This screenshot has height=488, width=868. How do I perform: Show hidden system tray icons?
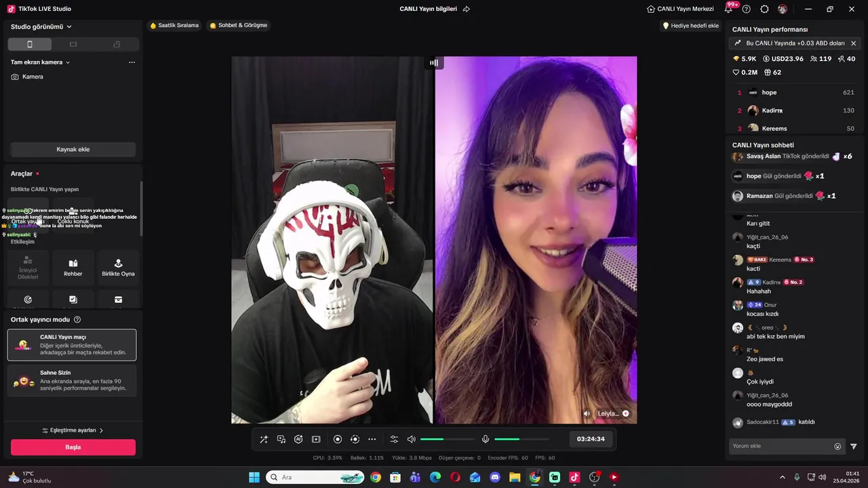click(x=783, y=477)
